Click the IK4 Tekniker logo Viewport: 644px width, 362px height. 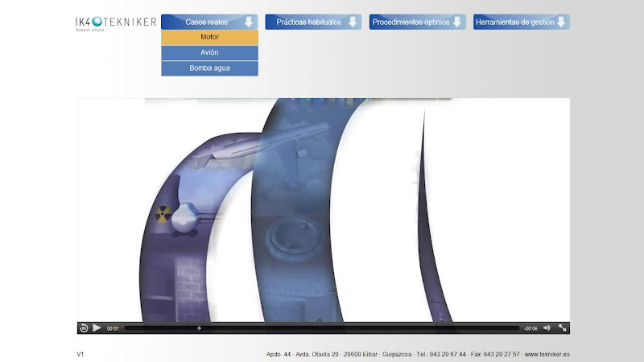click(116, 23)
